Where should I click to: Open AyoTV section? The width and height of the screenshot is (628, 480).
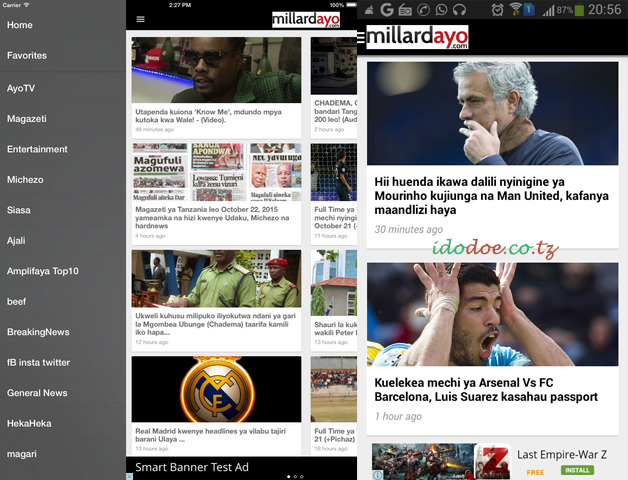click(x=62, y=88)
